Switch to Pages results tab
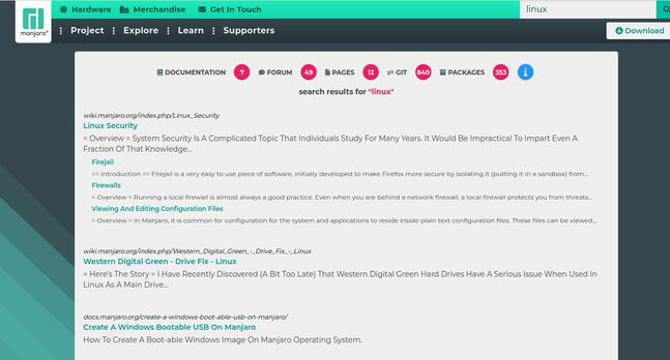The image size is (670, 360). 343,72
